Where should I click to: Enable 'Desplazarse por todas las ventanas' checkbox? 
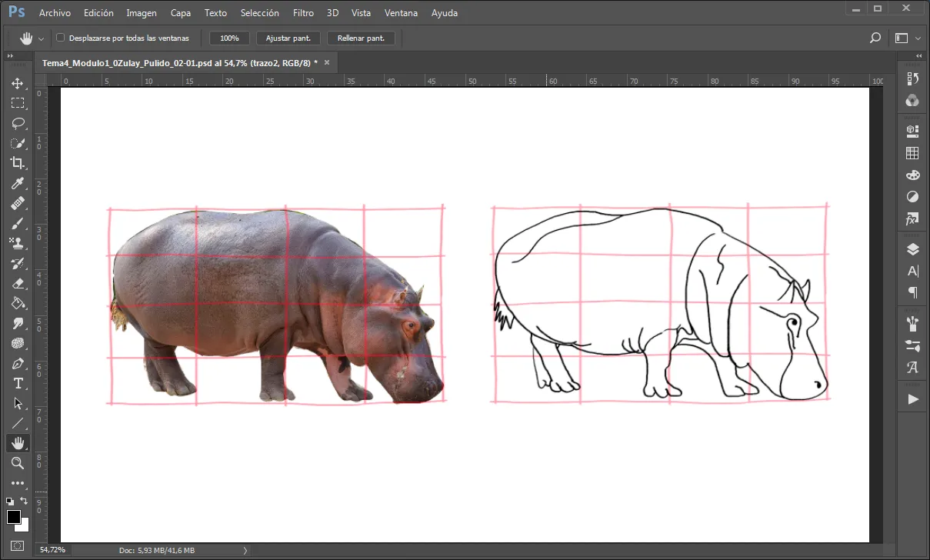pyautogui.click(x=61, y=38)
